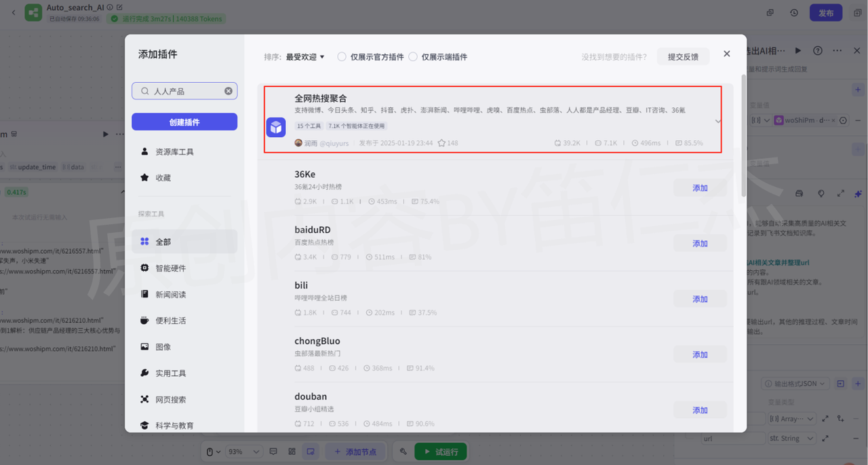This screenshot has height=465, width=868.
Task: Edit the Auto_search_AI workflow name
Action: (120, 7)
